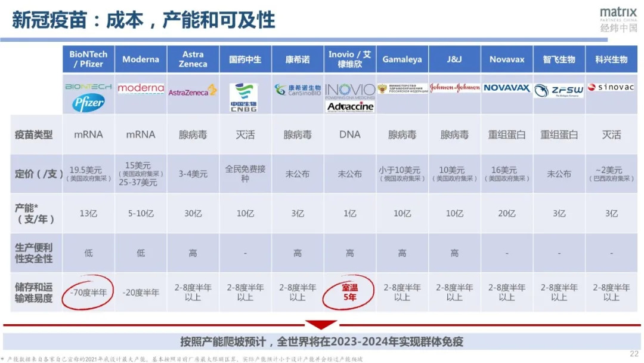
Task: Click the slide title 新冠疫苗：成本，产能和可及性
Action: (x=143, y=20)
